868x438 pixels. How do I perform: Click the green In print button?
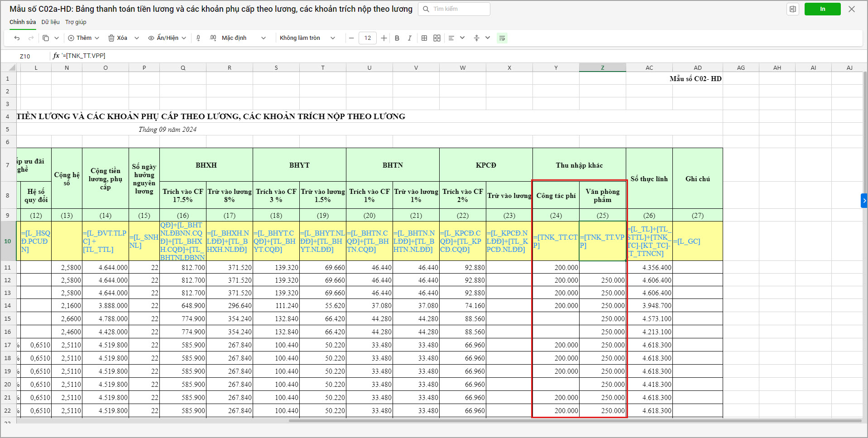point(822,9)
